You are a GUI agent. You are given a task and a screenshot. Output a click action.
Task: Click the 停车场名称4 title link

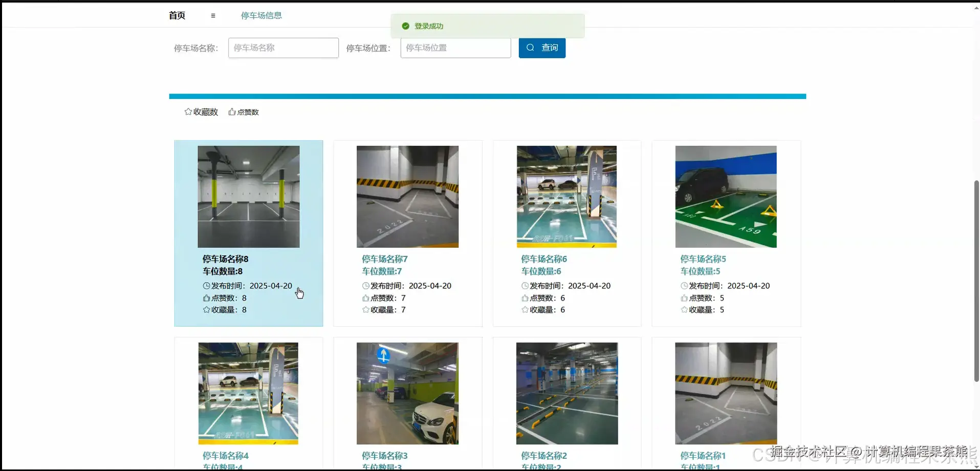click(226, 456)
